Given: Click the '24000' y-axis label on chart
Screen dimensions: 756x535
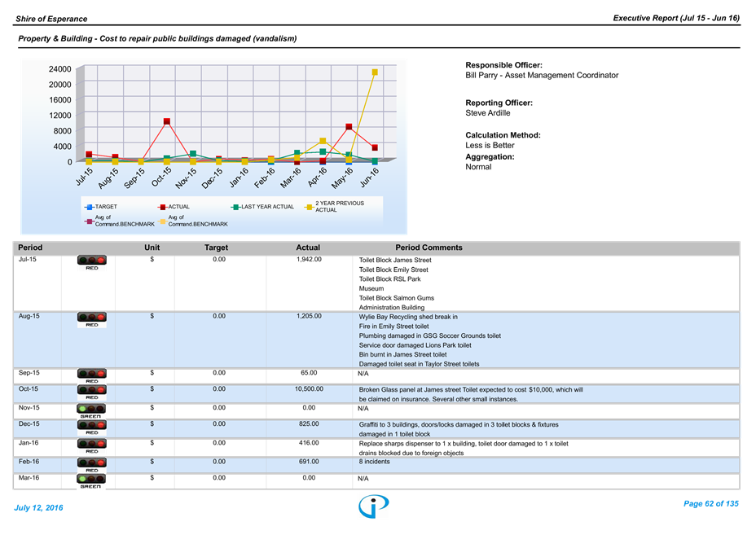Looking at the screenshot, I should pyautogui.click(x=59, y=69).
